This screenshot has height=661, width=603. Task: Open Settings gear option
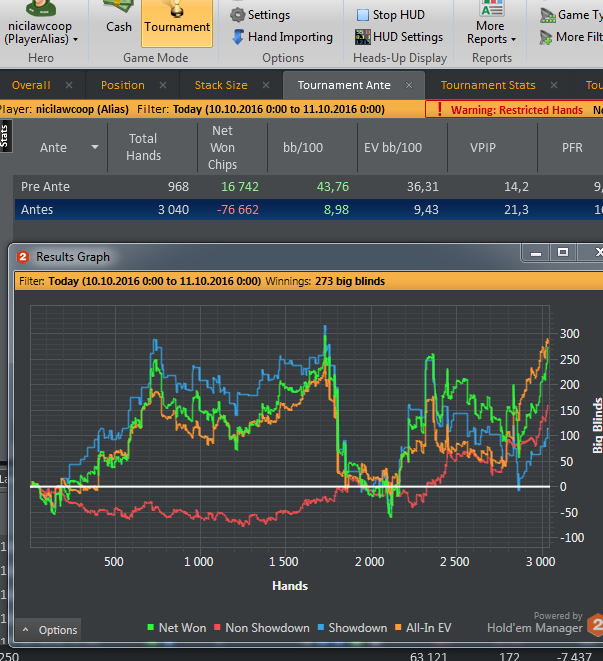[x=260, y=15]
